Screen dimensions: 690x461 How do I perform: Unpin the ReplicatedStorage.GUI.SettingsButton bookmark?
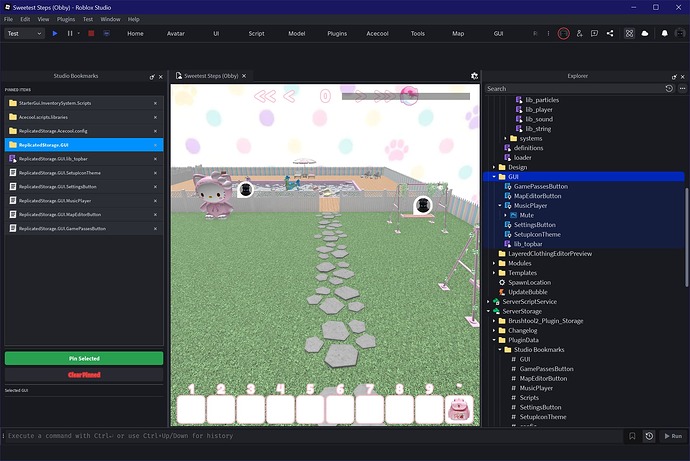coord(155,187)
